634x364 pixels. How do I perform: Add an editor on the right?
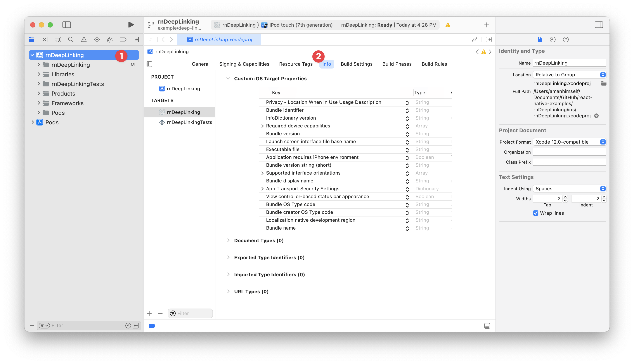coord(489,39)
